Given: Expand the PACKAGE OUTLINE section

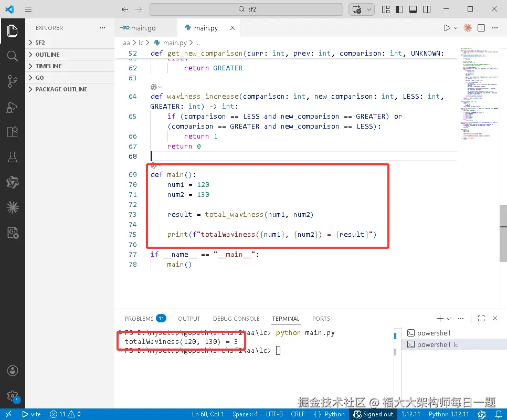Looking at the screenshot, I should coord(70,89).
